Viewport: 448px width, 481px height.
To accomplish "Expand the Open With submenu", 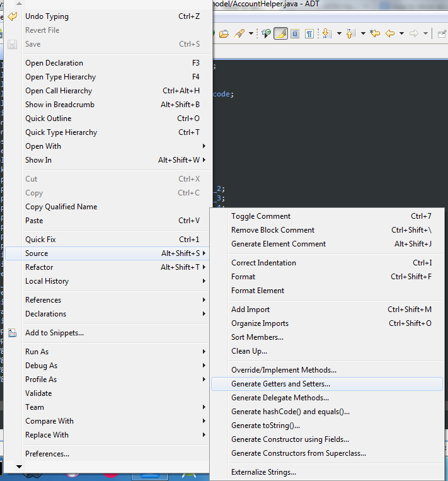I will [x=108, y=146].
